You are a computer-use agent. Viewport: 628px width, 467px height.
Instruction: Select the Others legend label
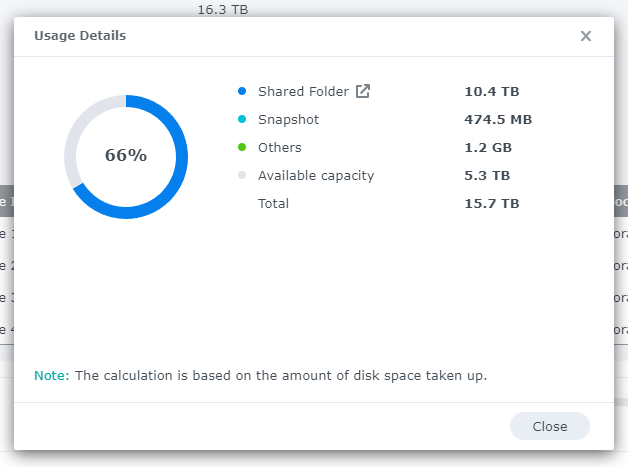(x=279, y=147)
